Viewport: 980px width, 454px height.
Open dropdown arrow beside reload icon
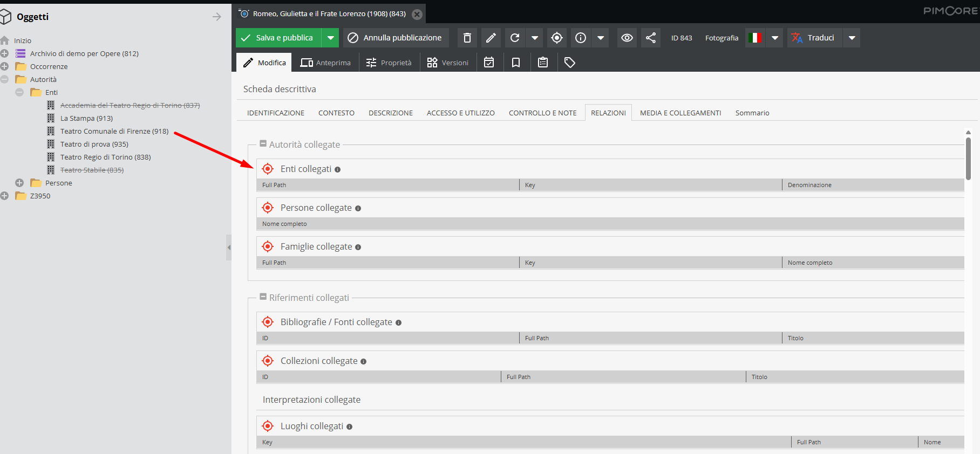click(x=535, y=38)
